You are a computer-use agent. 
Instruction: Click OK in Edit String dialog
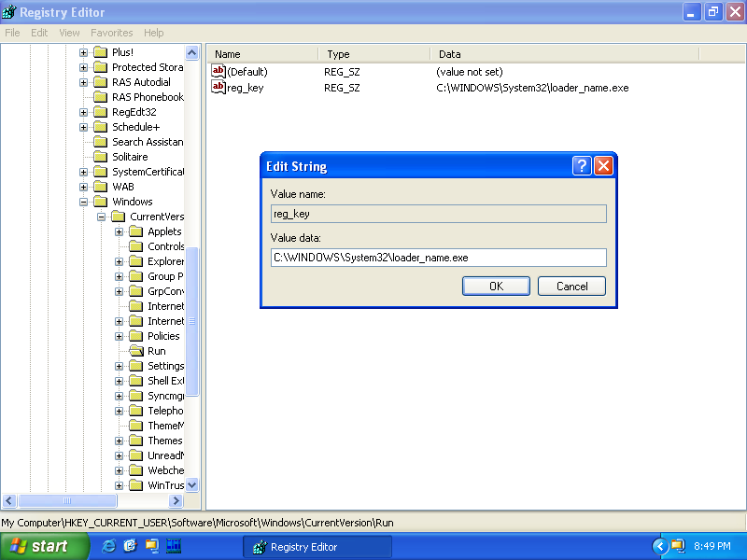(x=496, y=287)
